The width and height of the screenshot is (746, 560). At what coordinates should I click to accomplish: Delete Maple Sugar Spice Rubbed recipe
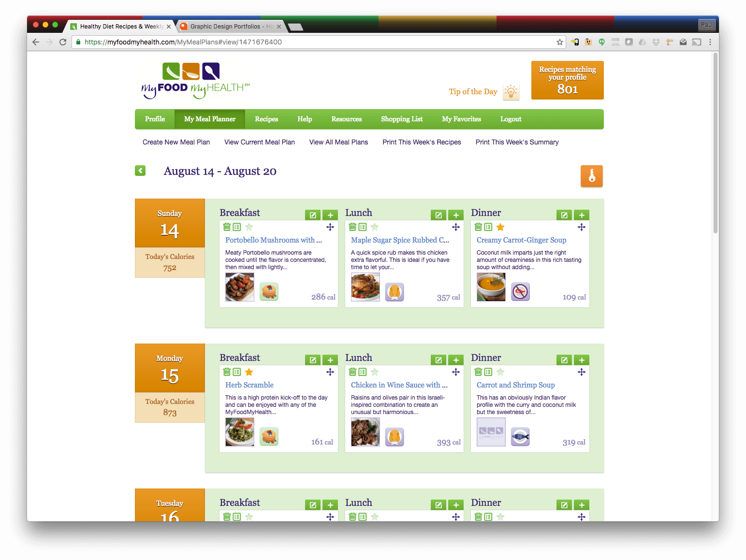[x=352, y=227]
